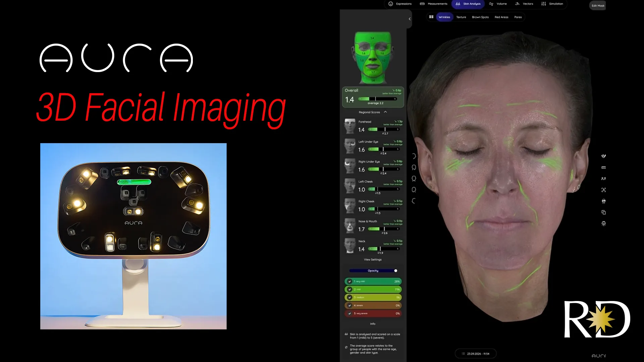The height and width of the screenshot is (362, 644).
Task: Toggle the '3 medium' severity checkbox
Action: tap(350, 297)
